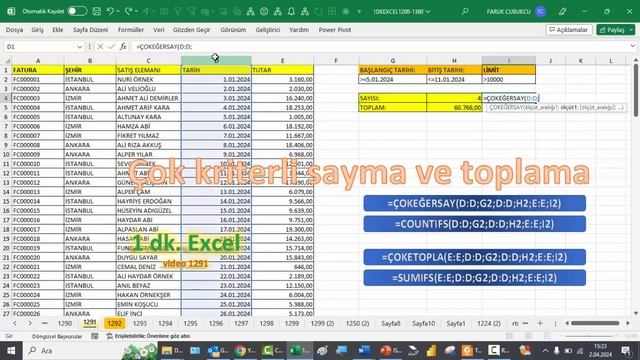Click the Name Box showing D1
The height and width of the screenshot is (360, 640).
[x=39, y=47]
